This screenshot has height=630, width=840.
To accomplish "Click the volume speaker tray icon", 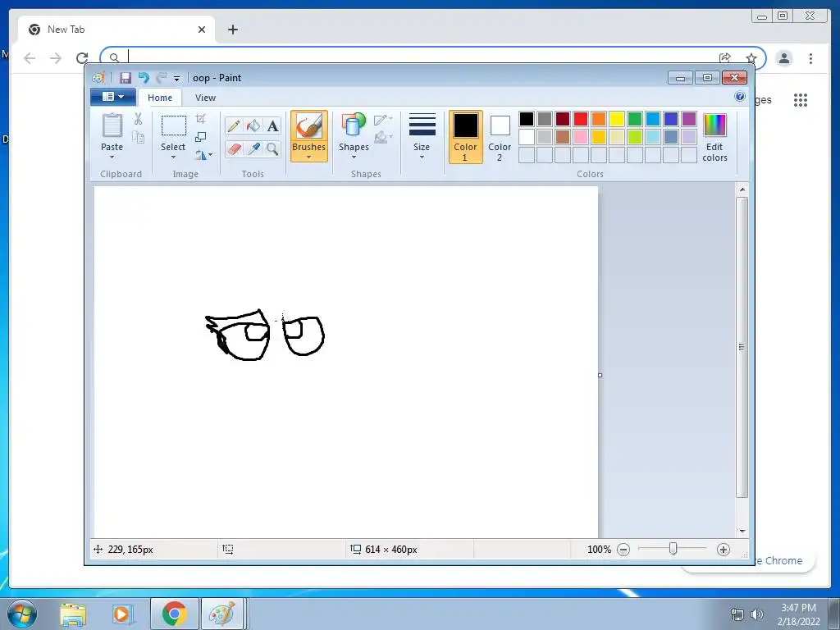I will [x=757, y=614].
